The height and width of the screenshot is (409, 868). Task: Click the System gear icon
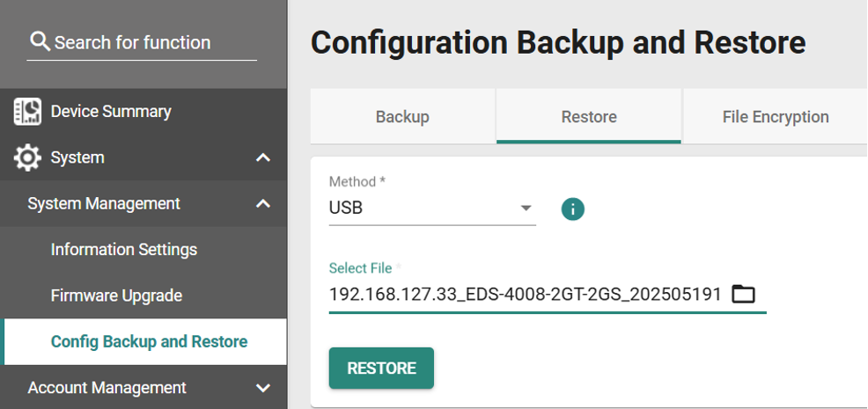[27, 157]
